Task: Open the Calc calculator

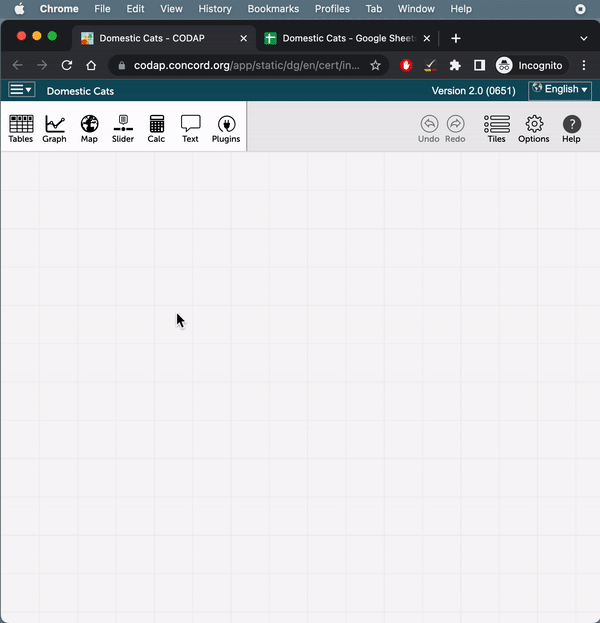Action: click(157, 129)
